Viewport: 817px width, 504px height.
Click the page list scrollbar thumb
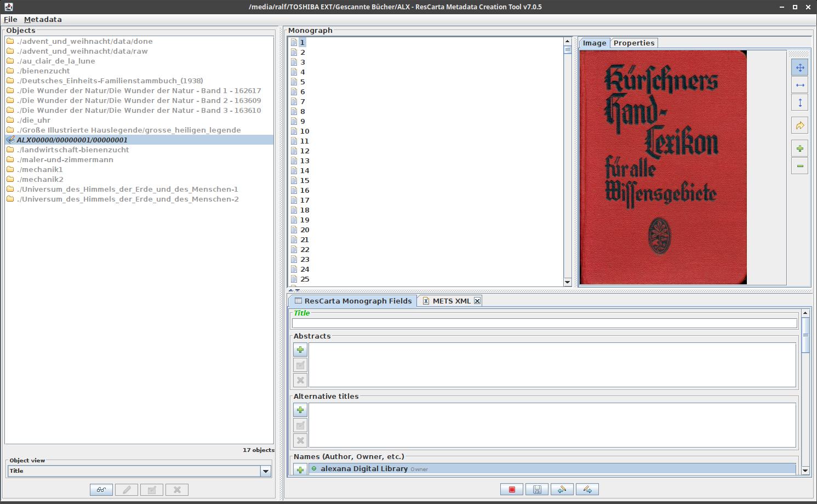pos(568,49)
